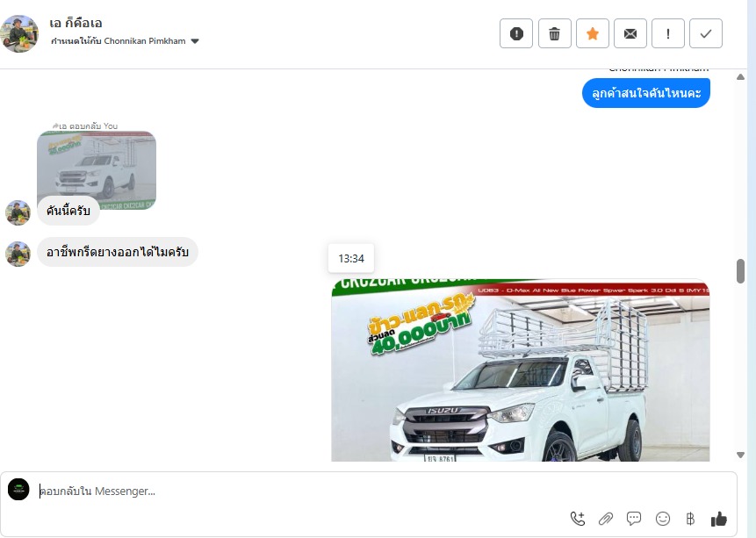The width and height of the screenshot is (756, 538).
Task: Mark conversation as spam icon
Action: tap(516, 33)
